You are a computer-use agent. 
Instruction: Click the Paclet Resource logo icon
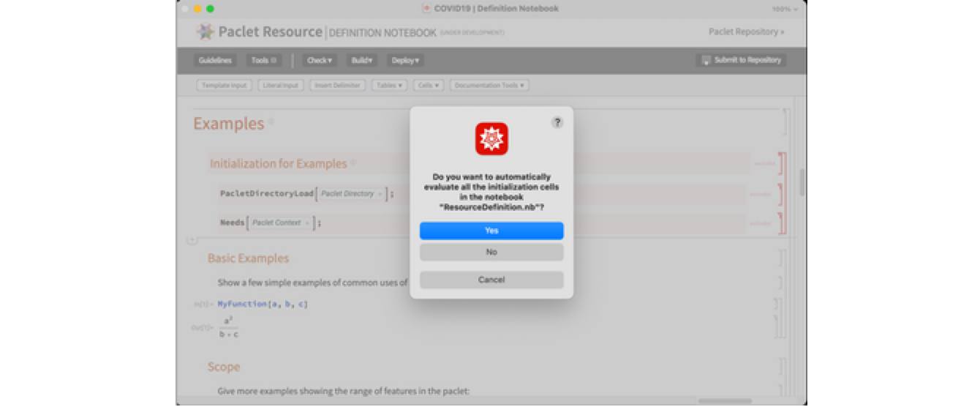point(204,31)
